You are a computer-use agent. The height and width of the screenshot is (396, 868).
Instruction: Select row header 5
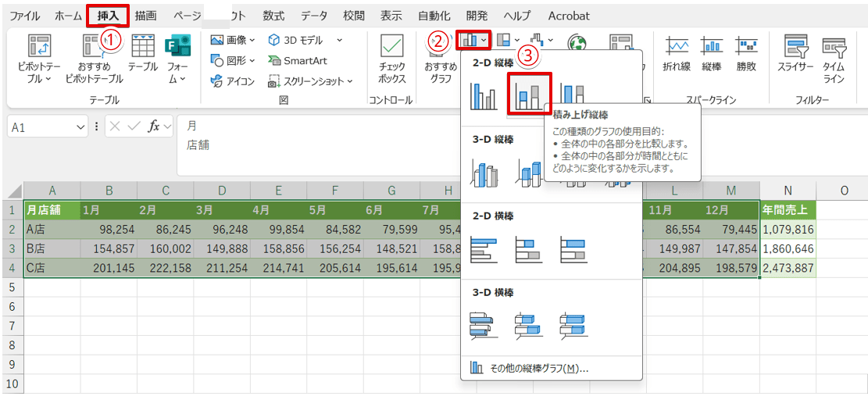tap(11, 287)
